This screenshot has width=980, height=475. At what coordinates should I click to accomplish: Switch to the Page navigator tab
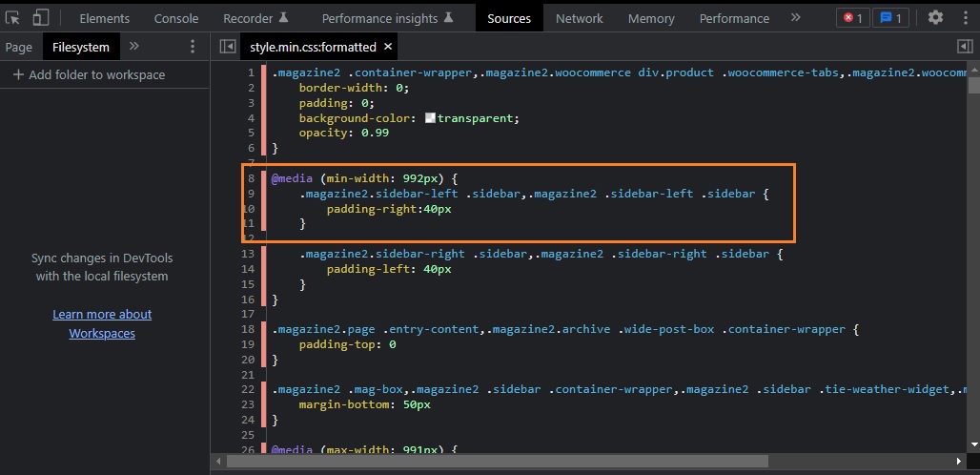click(19, 47)
